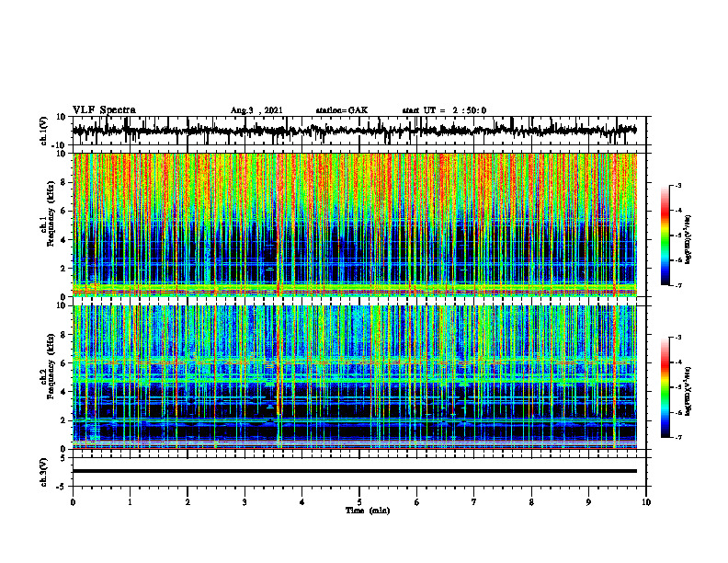The height and width of the screenshot is (563, 728).
Task: Click ch.1 spectrogram frequency tick "2"
Action: [63, 269]
